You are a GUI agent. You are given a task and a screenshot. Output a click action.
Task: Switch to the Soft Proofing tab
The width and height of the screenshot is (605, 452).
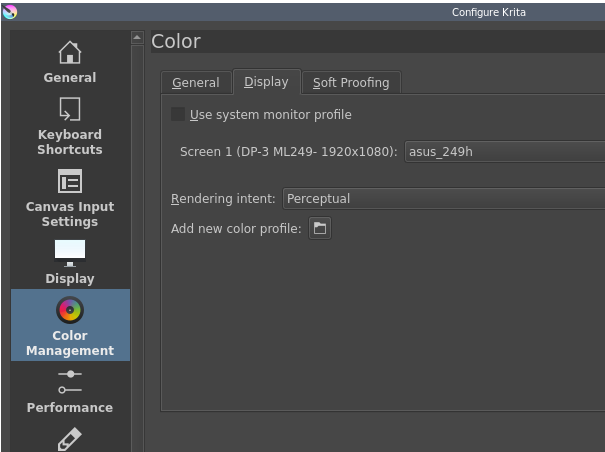tap(351, 82)
